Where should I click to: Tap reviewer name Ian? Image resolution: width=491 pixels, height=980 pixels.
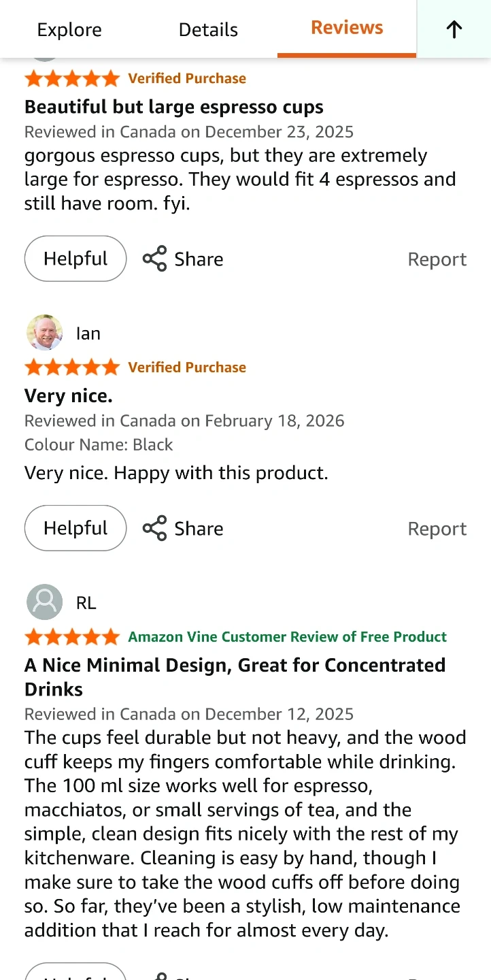coord(88,333)
